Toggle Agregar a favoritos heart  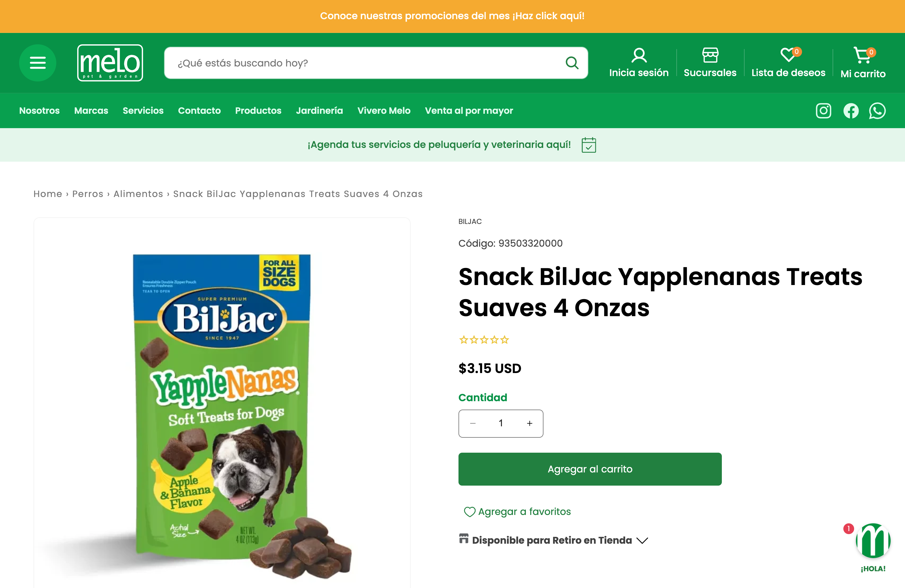click(470, 512)
